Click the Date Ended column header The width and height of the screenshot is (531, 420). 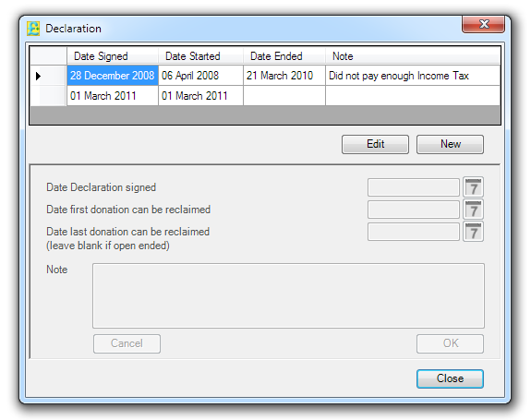[284, 56]
